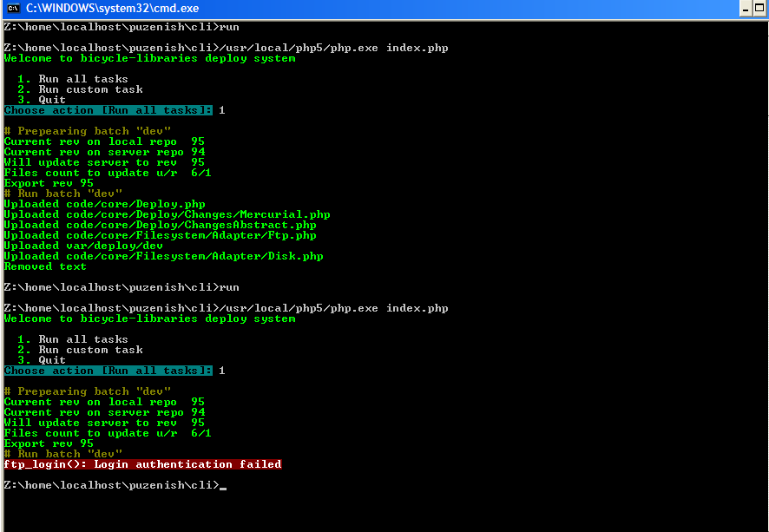Minimize the cmd.exe console window
Image resolution: width=769 pixels, height=532 pixels.
coord(746,9)
